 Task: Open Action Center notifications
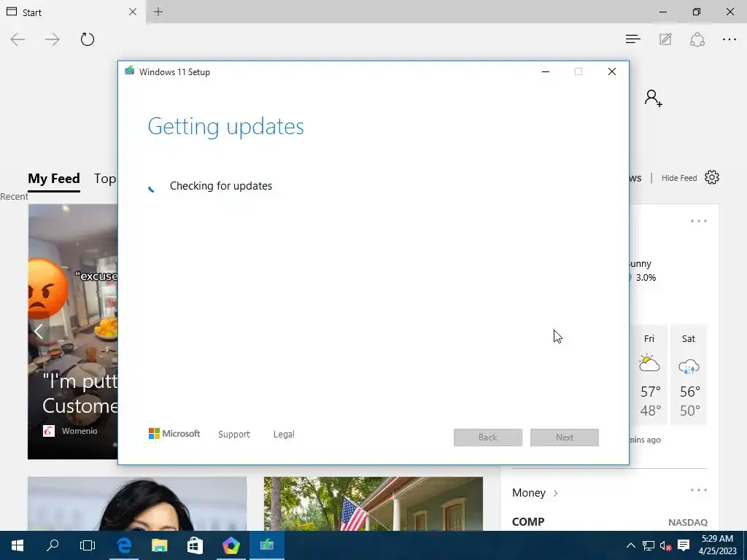tap(683, 545)
